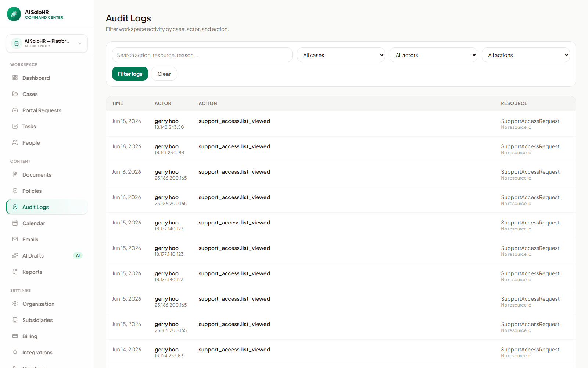
Task: Go to the Emails page
Action: pyautogui.click(x=47, y=240)
